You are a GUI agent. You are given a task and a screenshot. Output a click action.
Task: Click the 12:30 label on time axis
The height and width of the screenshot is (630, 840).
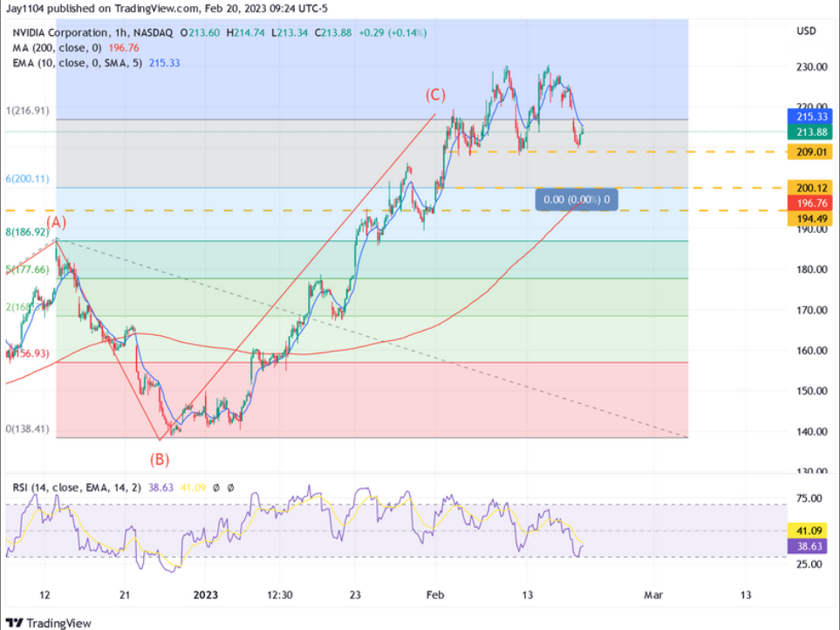280,595
